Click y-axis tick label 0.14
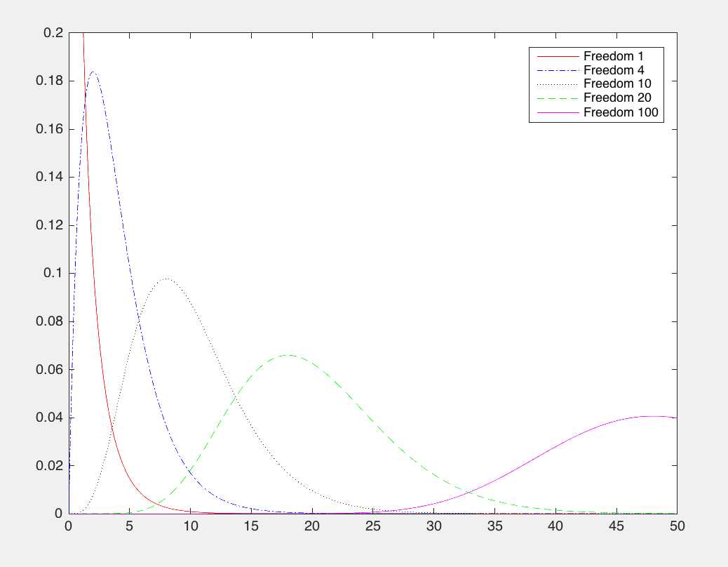 (x=49, y=177)
